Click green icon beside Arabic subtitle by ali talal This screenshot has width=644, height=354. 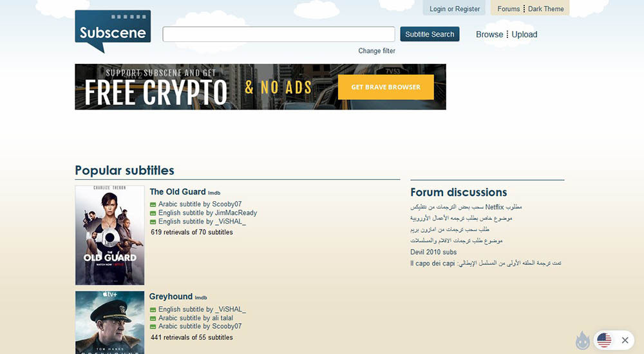pyautogui.click(x=153, y=319)
